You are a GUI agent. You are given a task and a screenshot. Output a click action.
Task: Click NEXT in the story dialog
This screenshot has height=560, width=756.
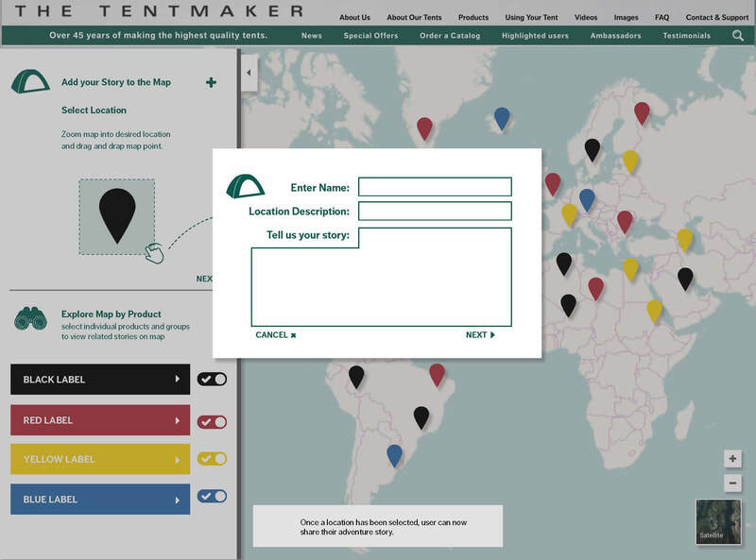[480, 335]
